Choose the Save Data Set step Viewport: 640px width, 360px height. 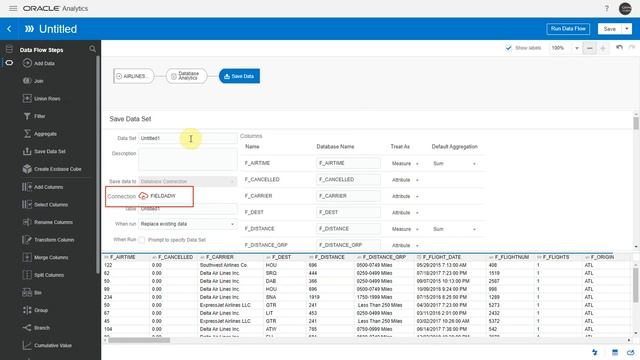[x=44, y=151]
